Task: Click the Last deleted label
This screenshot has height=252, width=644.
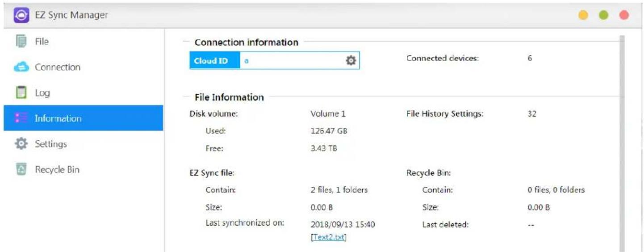Action: click(445, 225)
